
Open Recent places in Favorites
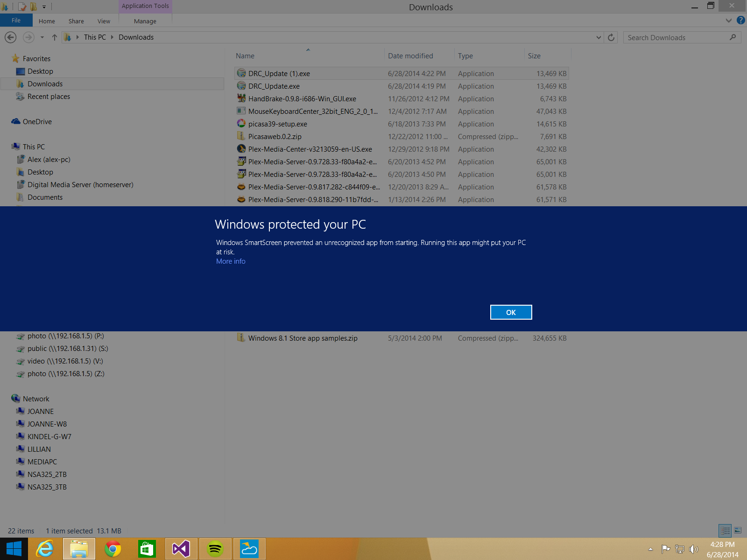point(49,97)
